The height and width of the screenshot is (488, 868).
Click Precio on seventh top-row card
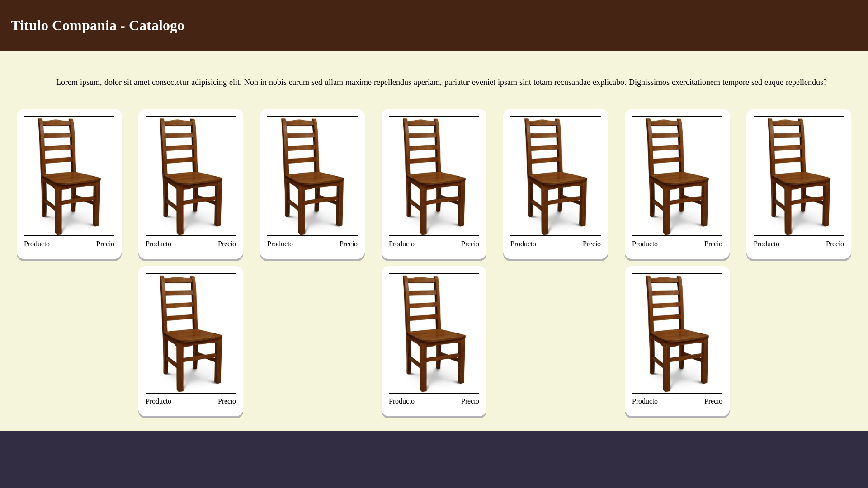(835, 244)
